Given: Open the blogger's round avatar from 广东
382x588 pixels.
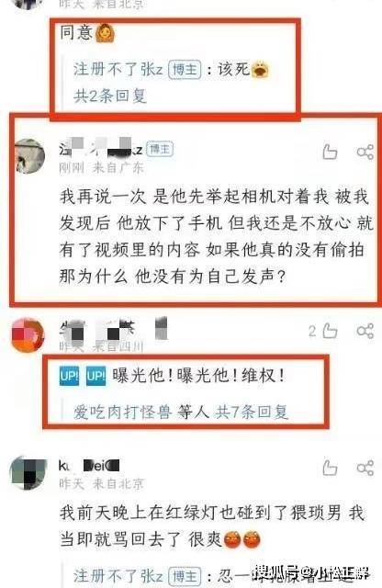Looking at the screenshot, I should point(28,156).
